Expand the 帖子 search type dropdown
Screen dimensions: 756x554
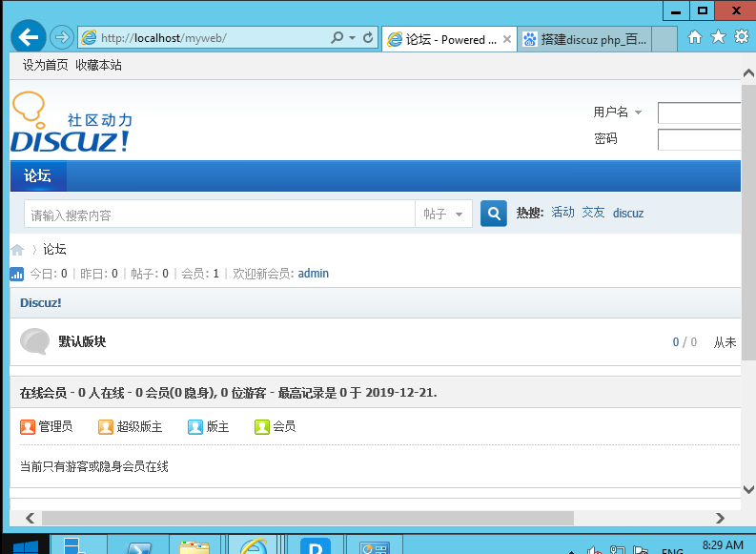coord(443,215)
